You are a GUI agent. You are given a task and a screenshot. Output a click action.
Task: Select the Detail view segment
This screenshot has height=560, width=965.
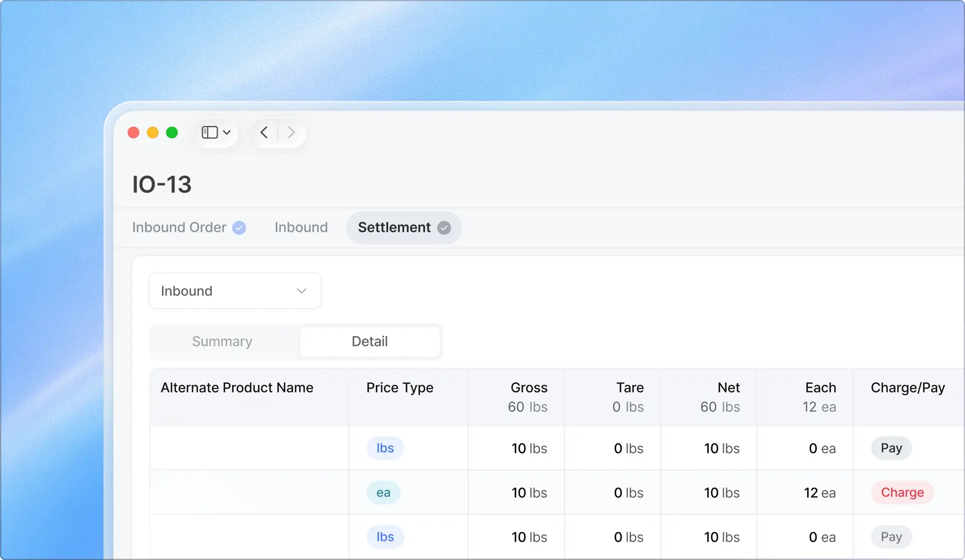click(x=370, y=342)
